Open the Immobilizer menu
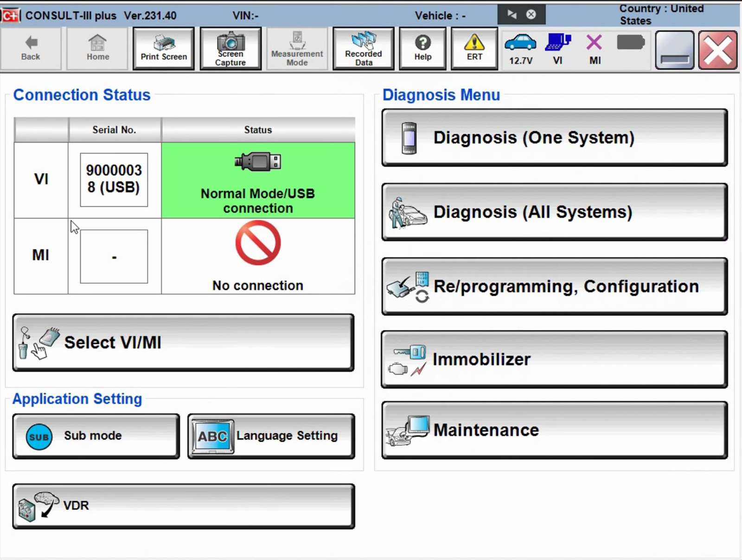This screenshot has width=742, height=560. point(555,359)
